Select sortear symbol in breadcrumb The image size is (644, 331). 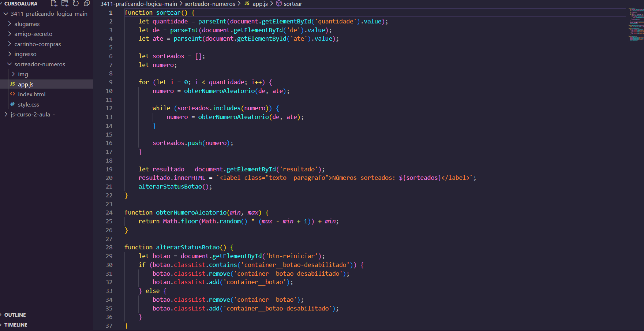click(293, 4)
